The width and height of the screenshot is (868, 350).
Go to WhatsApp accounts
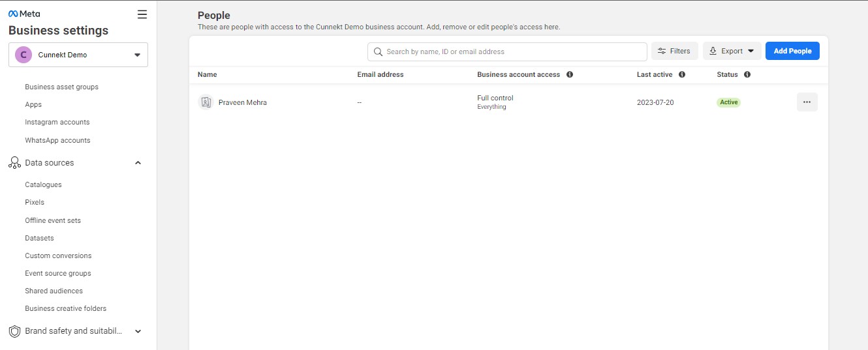(57, 140)
